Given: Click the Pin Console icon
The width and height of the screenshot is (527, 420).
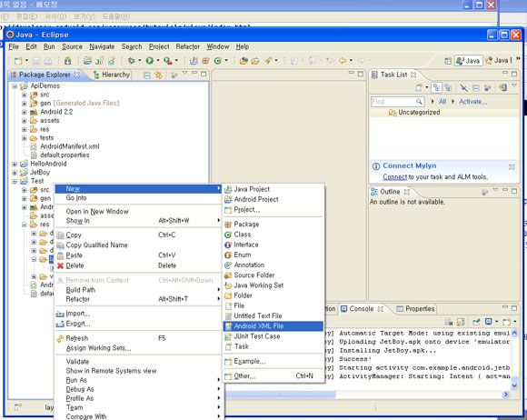Looking at the screenshot, I should click(x=476, y=322).
